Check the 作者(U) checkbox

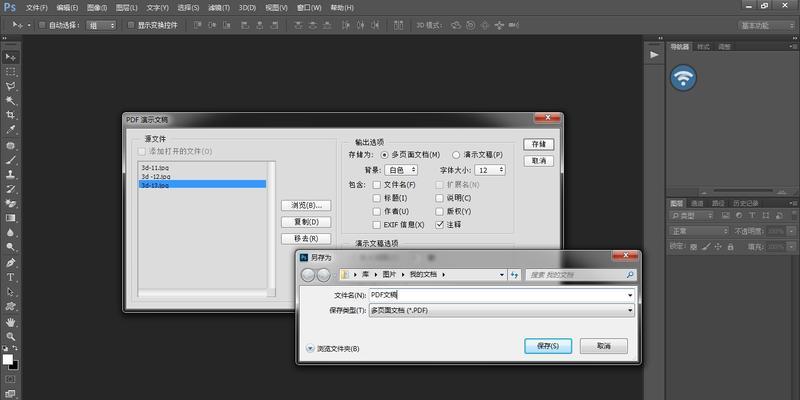pyautogui.click(x=377, y=211)
